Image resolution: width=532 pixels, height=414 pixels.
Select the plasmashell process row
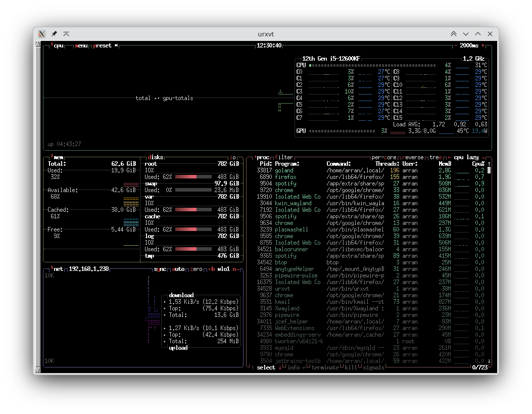[370, 229]
